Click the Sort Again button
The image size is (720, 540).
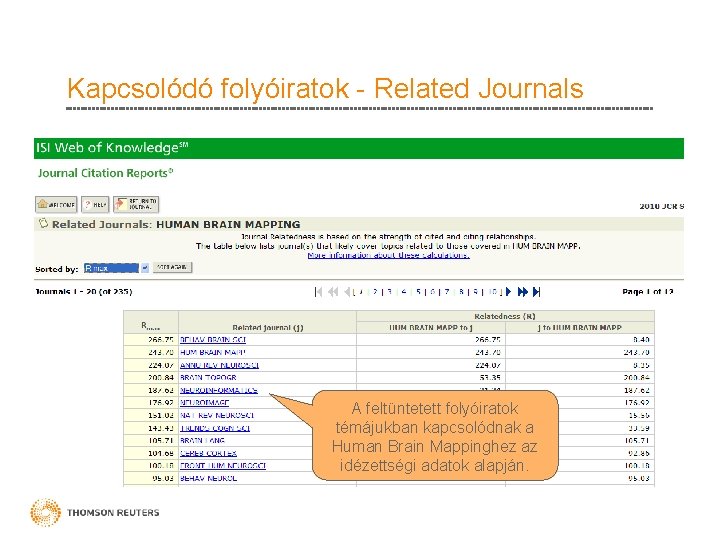(172, 267)
